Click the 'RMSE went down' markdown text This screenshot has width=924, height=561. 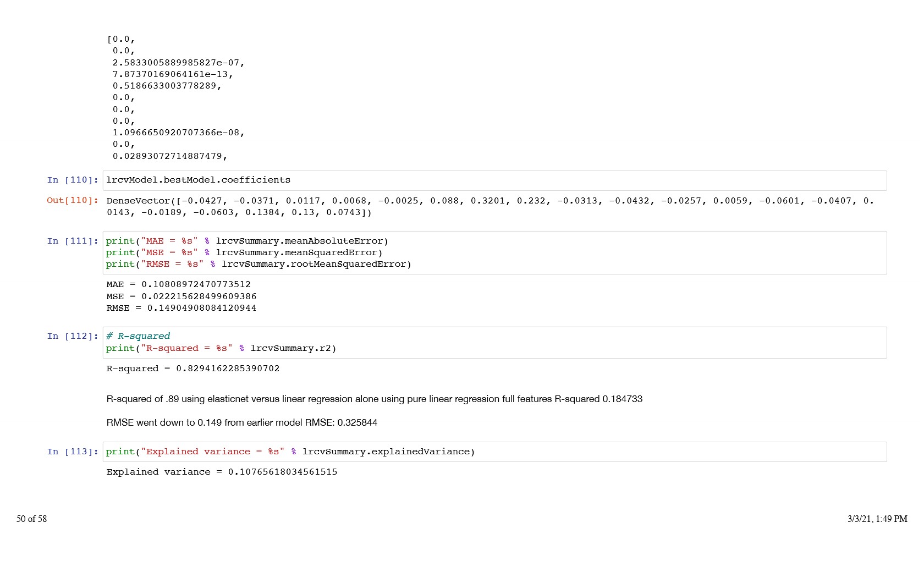[x=242, y=423]
